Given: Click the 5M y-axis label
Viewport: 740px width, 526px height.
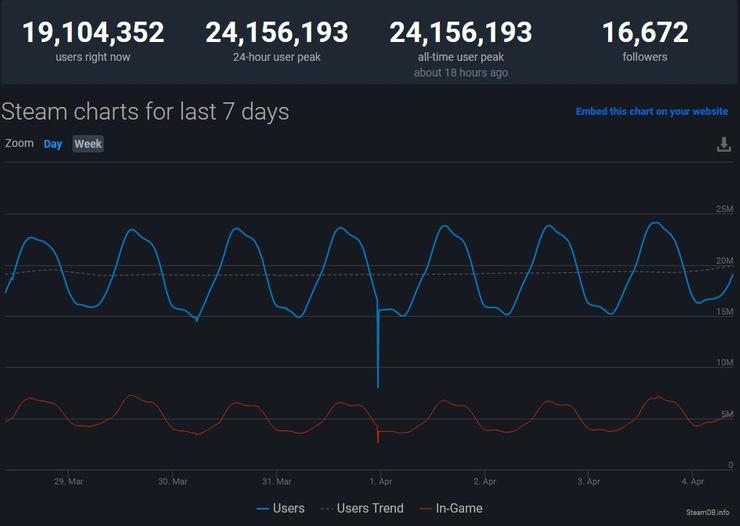Looking at the screenshot, I should coord(727,414).
